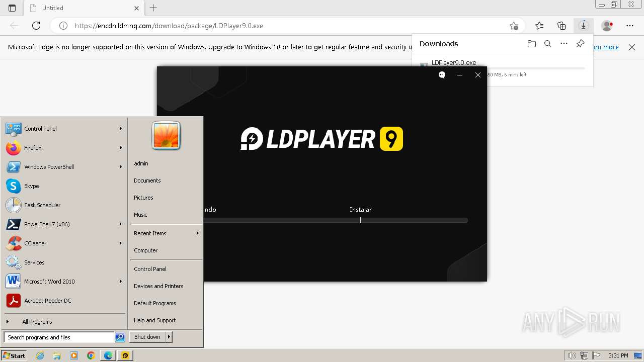Add this page to favorites star
Image resolution: width=644 pixels, height=362 pixels.
(514, 26)
